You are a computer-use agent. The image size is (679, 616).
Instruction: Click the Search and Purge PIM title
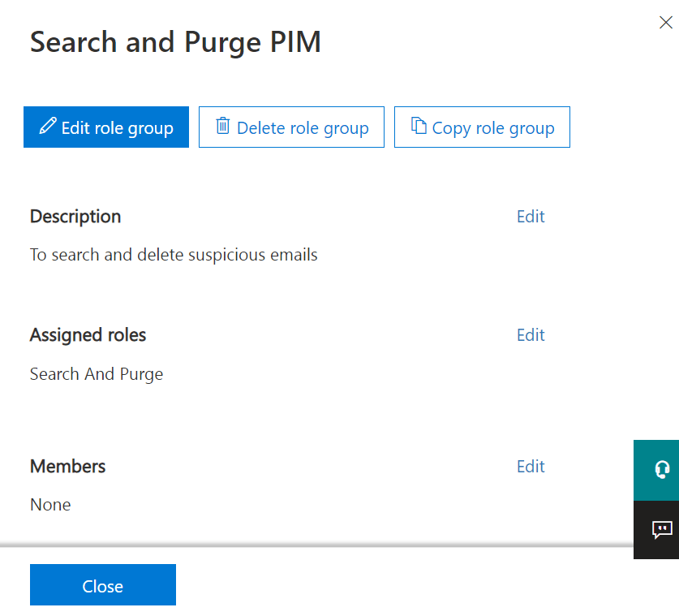click(175, 42)
